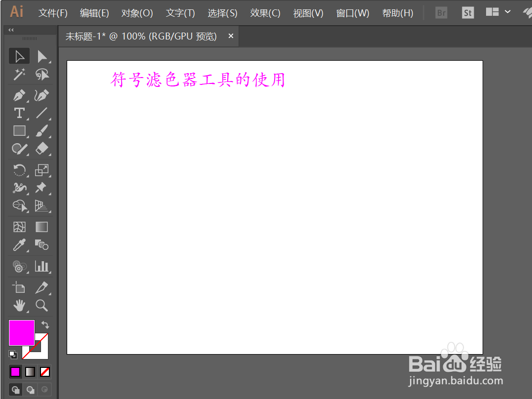This screenshot has width=532, height=399.
Task: Select the Rotate tool
Action: [x=19, y=170]
